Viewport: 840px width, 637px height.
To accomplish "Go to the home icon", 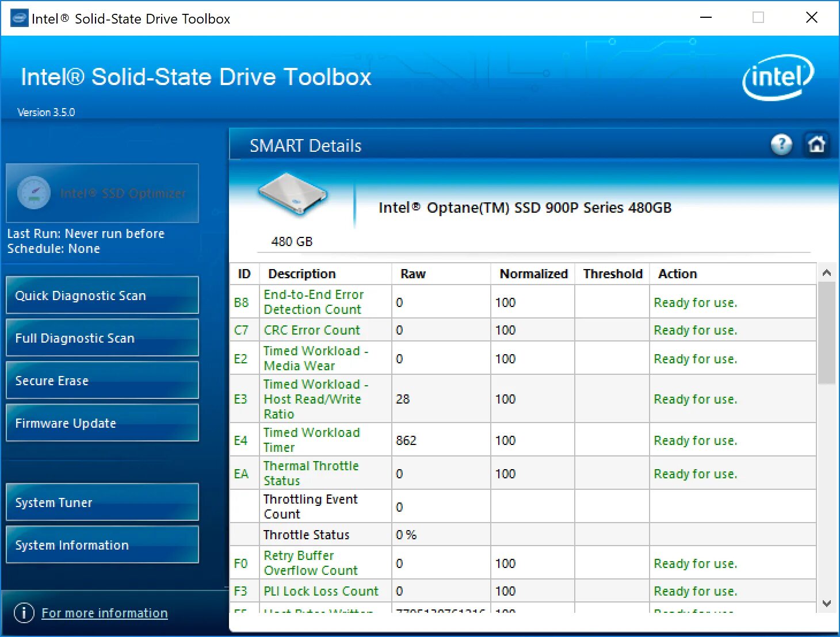I will coord(816,144).
